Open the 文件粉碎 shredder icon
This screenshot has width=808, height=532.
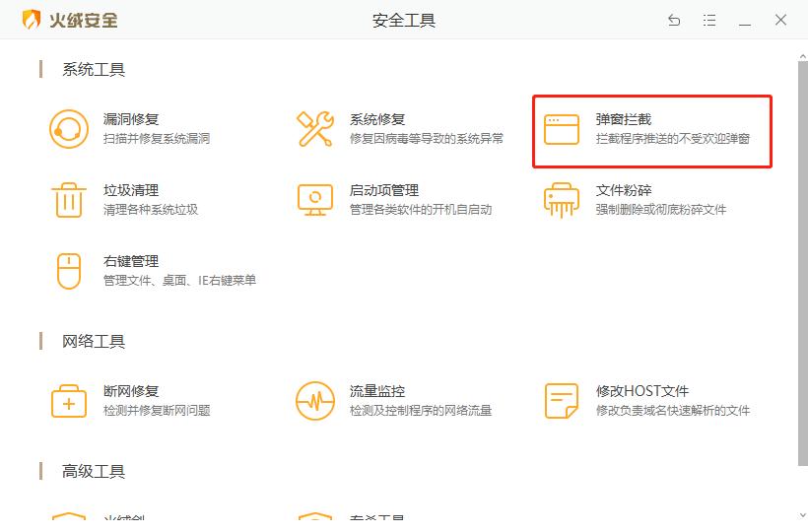[x=562, y=200]
